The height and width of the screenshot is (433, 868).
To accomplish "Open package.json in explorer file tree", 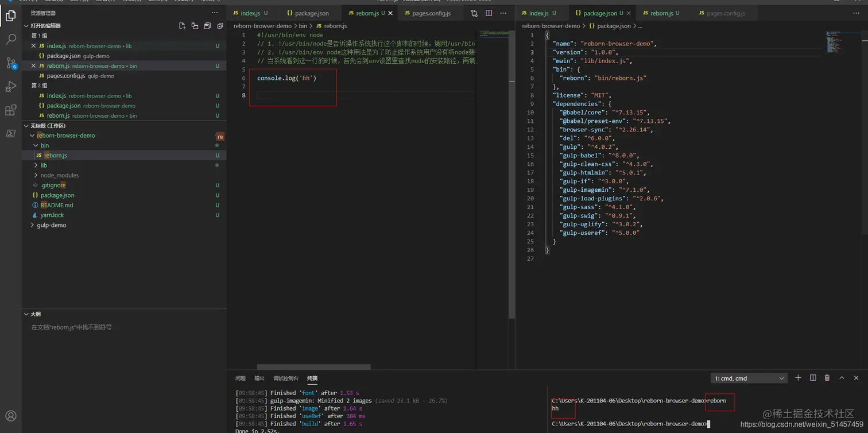I will tap(124, 195).
